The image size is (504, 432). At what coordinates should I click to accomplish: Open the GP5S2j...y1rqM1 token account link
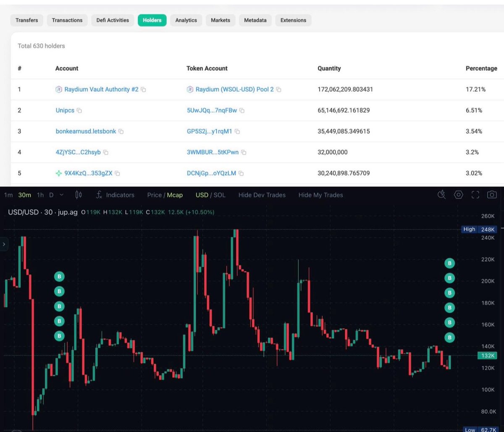(x=210, y=131)
